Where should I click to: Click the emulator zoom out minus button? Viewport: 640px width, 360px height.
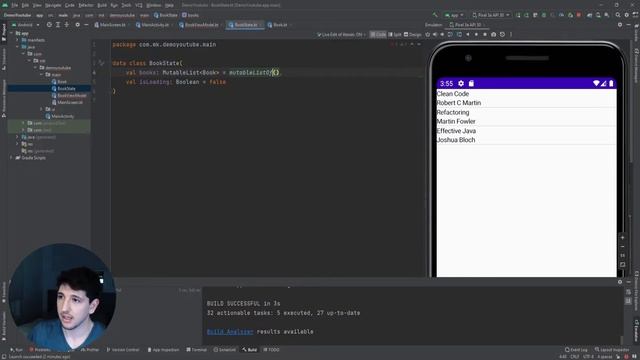click(x=622, y=247)
